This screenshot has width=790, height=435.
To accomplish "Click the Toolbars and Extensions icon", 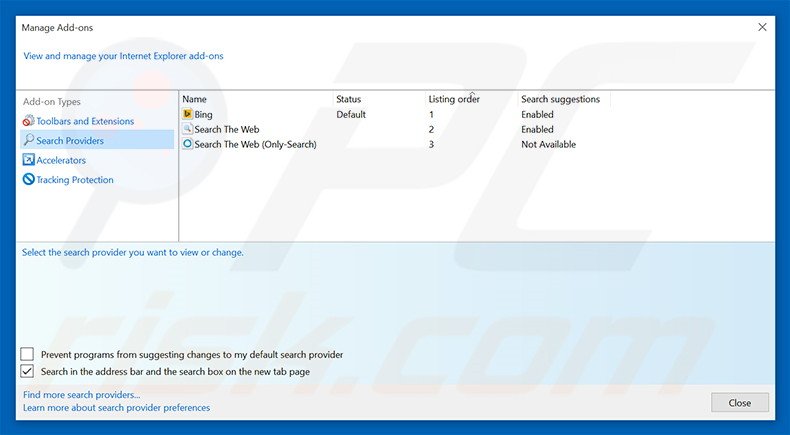I will [x=28, y=121].
